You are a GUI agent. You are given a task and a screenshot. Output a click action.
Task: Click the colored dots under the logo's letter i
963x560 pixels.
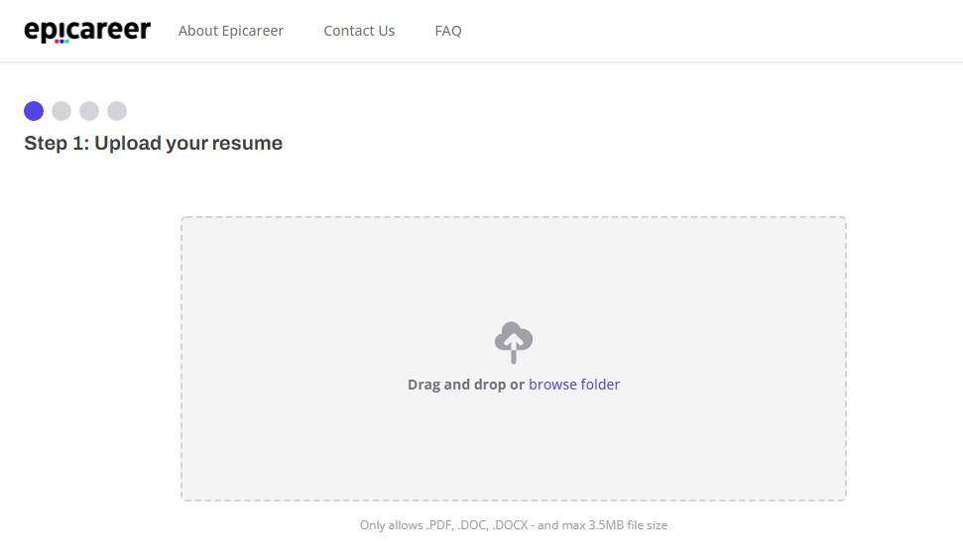click(61, 42)
